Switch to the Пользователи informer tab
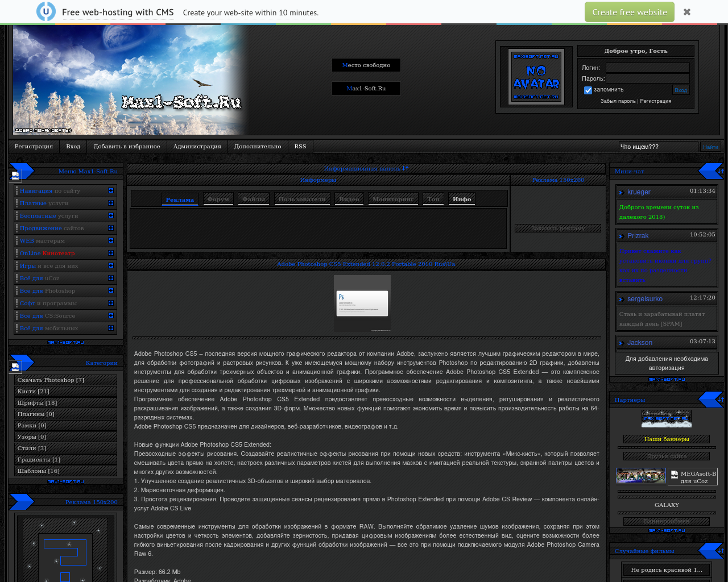 (x=302, y=199)
